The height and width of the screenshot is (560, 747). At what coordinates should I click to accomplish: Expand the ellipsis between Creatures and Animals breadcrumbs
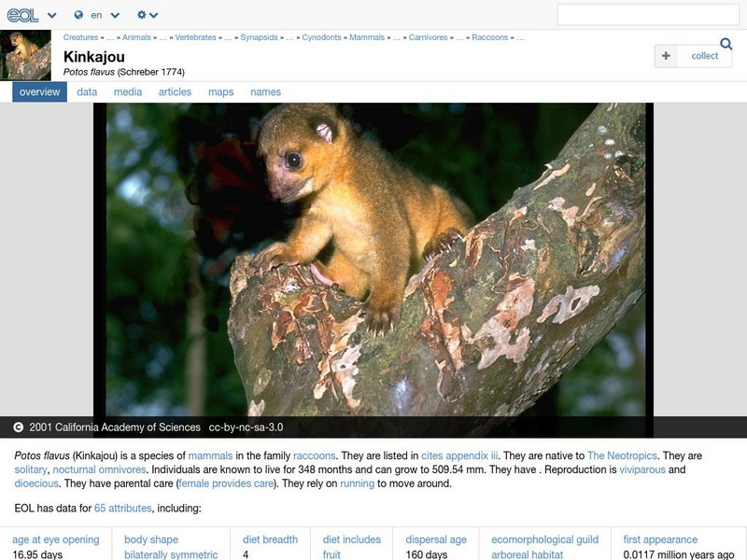pos(112,38)
